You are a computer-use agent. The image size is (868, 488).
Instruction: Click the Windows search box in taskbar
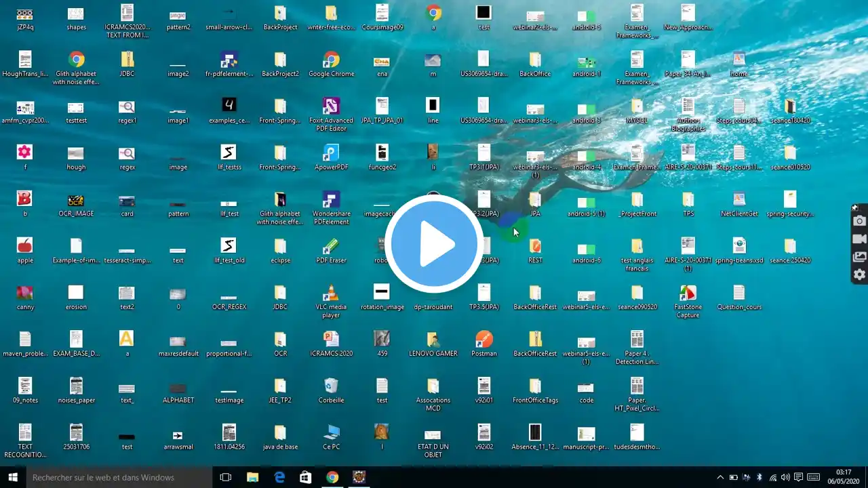point(120,477)
